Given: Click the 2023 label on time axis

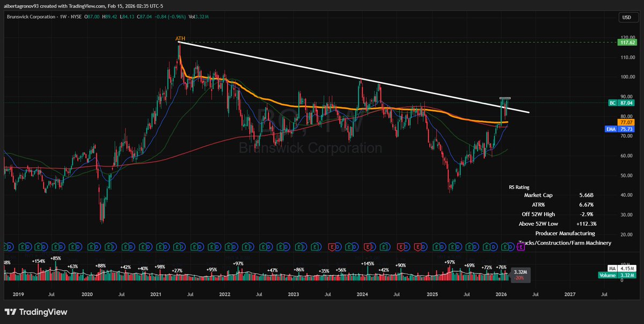Looking at the screenshot, I should click(294, 294).
